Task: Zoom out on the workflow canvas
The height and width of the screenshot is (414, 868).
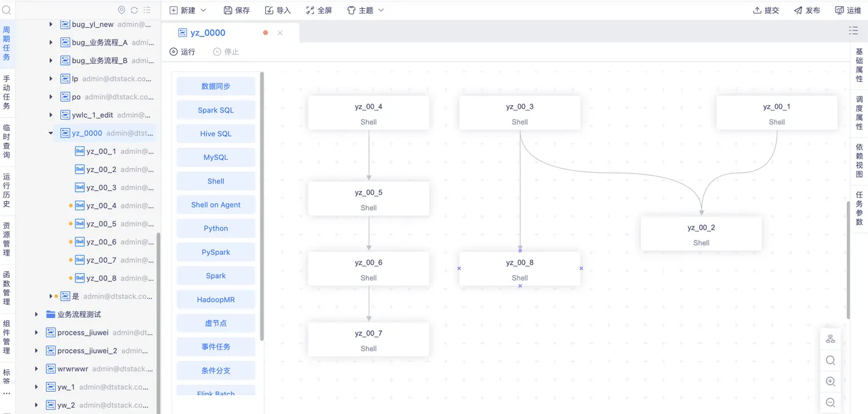Action: [830, 402]
